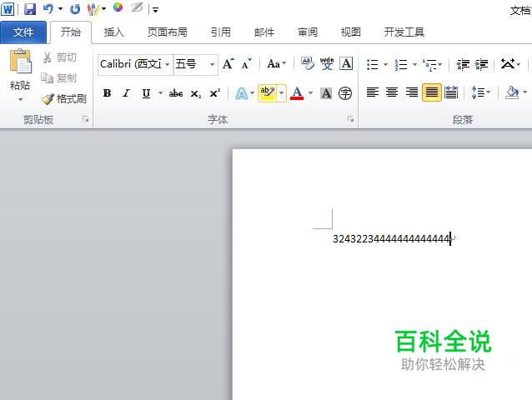Toggle Italic formatting
This screenshot has height=400, width=532.
127,92
